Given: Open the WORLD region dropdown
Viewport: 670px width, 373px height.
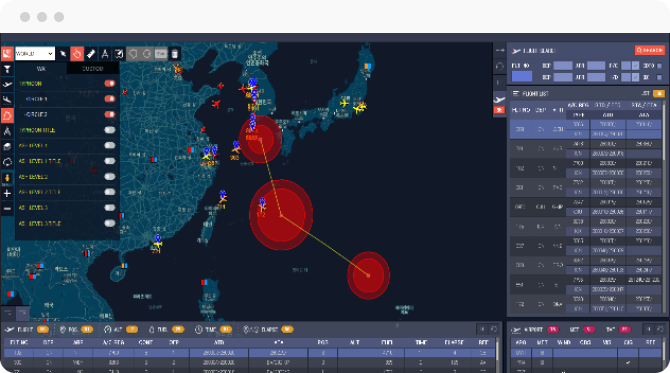Looking at the screenshot, I should point(35,54).
